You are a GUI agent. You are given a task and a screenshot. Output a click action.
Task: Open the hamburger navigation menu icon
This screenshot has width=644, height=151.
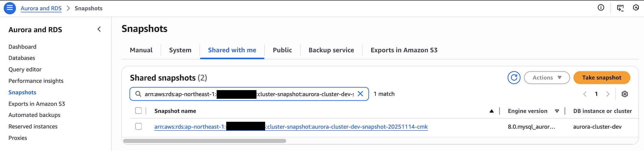click(x=10, y=8)
